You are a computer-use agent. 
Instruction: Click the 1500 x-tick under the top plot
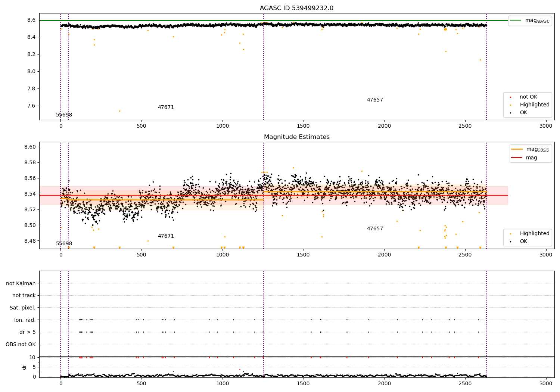tap(303, 126)
